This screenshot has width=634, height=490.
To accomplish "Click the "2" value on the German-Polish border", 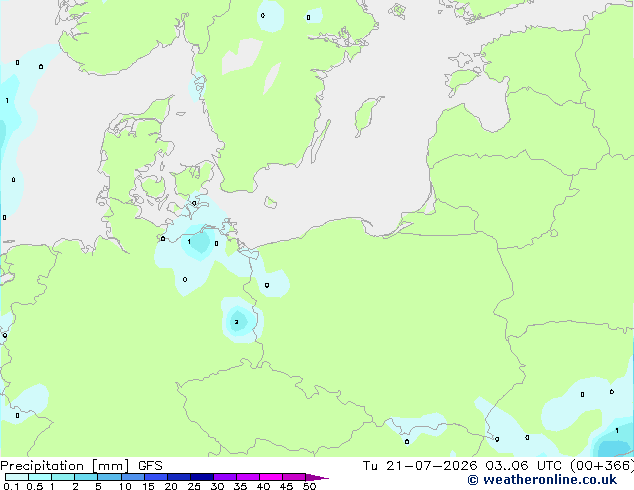I will click(237, 322).
